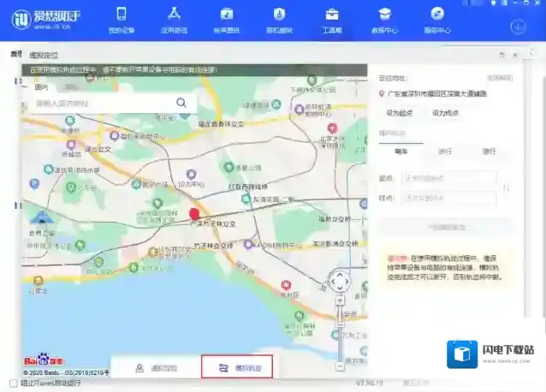Select 骑车 (cycling) travel mode

point(401,151)
